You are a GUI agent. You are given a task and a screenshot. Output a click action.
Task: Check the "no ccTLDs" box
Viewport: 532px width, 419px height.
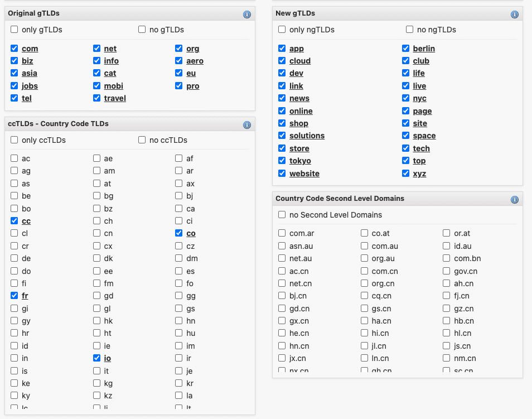142,140
